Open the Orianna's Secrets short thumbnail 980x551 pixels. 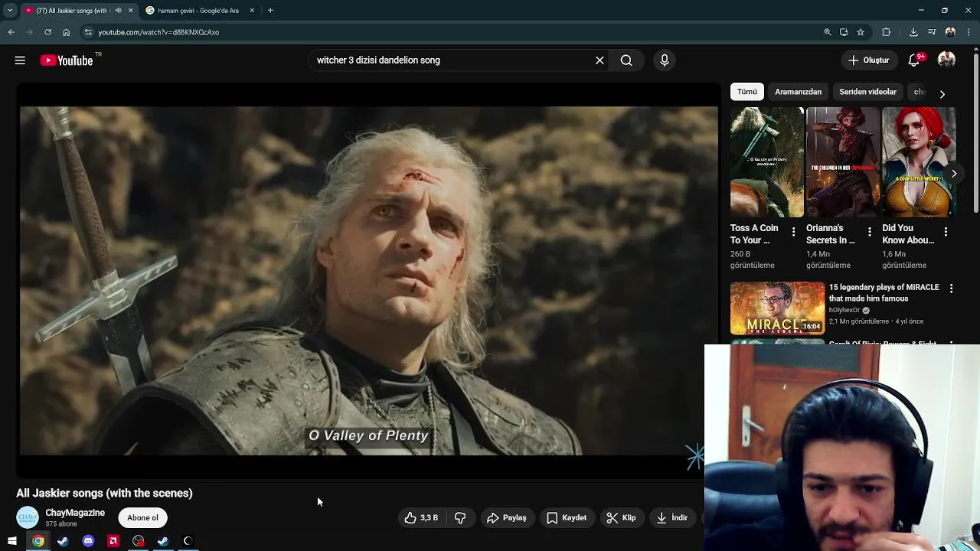pos(843,162)
